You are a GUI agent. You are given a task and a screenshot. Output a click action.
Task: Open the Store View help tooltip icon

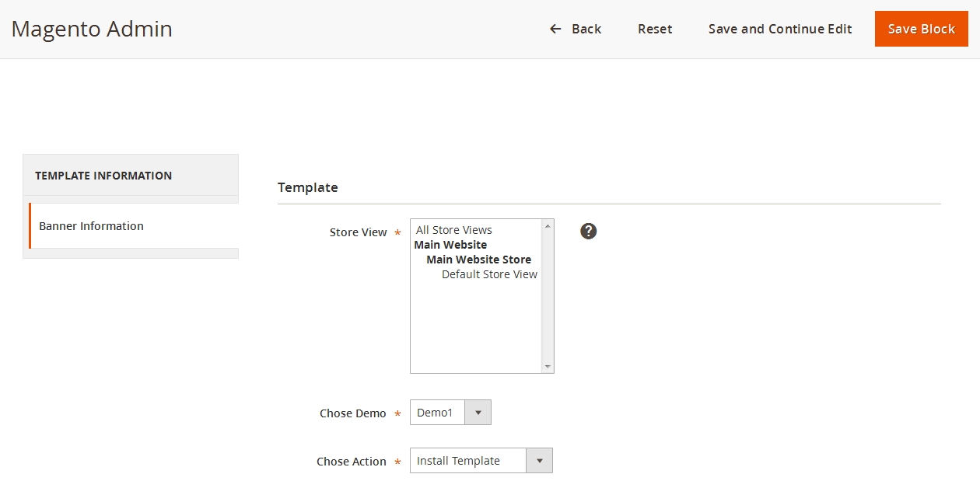(589, 231)
